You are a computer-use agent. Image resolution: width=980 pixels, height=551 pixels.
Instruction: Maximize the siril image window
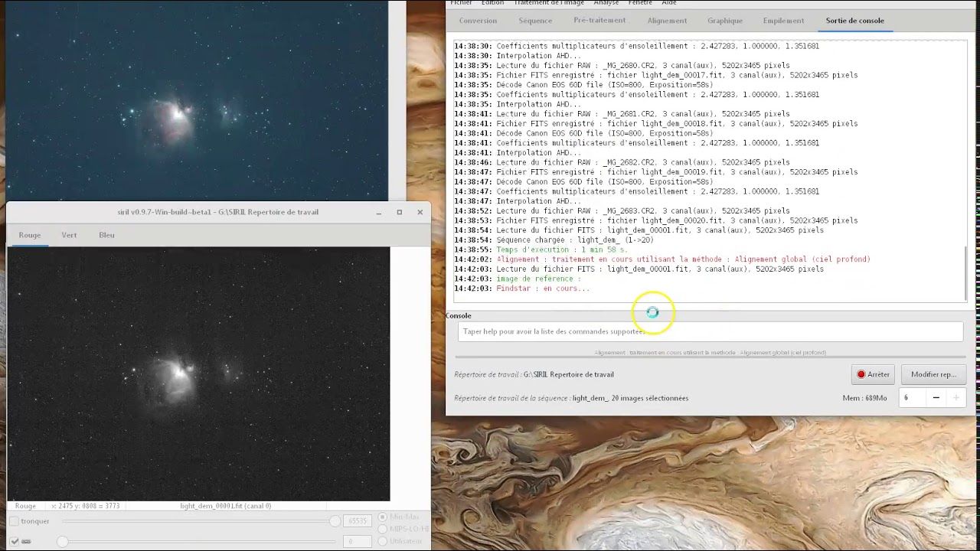[x=399, y=212]
